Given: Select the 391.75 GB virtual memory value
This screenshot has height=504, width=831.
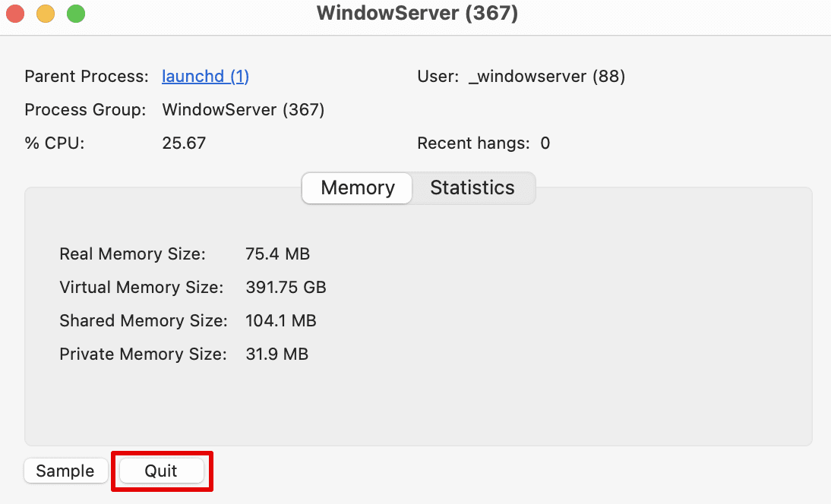Looking at the screenshot, I should (x=286, y=287).
